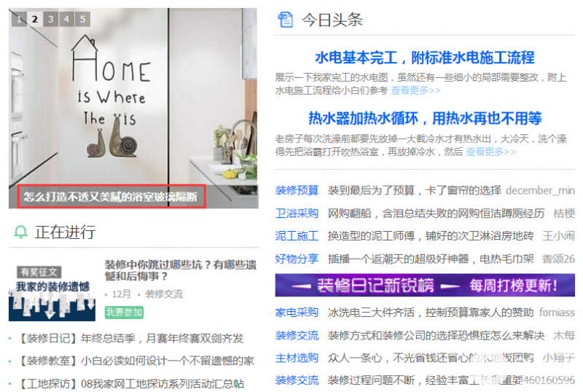Switch carousel to slide 5
This screenshot has width=583, height=392.
tap(82, 19)
